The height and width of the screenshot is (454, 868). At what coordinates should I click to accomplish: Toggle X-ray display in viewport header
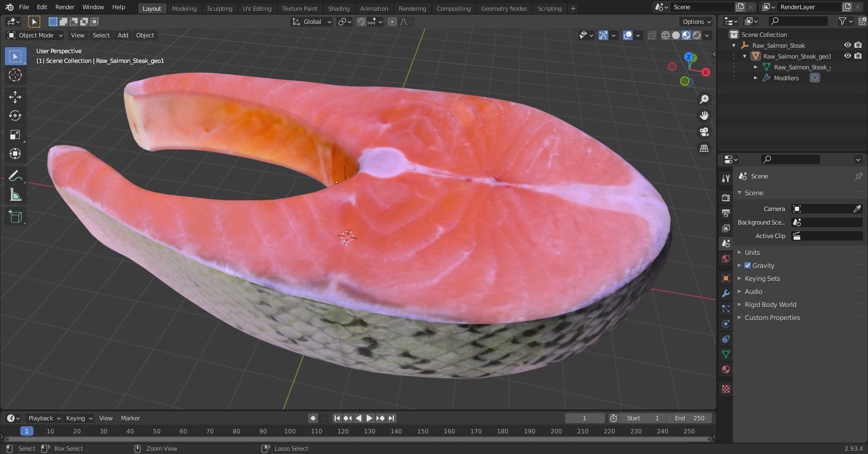pyautogui.click(x=652, y=35)
